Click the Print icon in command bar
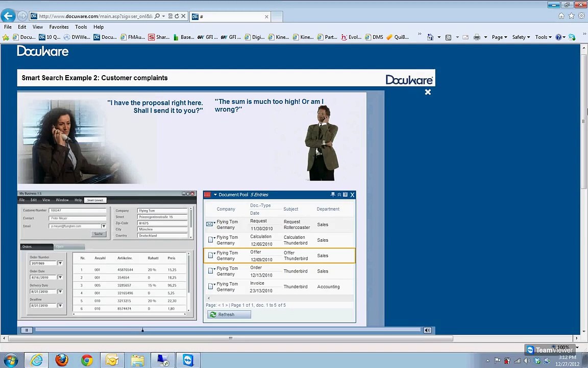Viewport: 588px width, 368px height. click(x=477, y=37)
